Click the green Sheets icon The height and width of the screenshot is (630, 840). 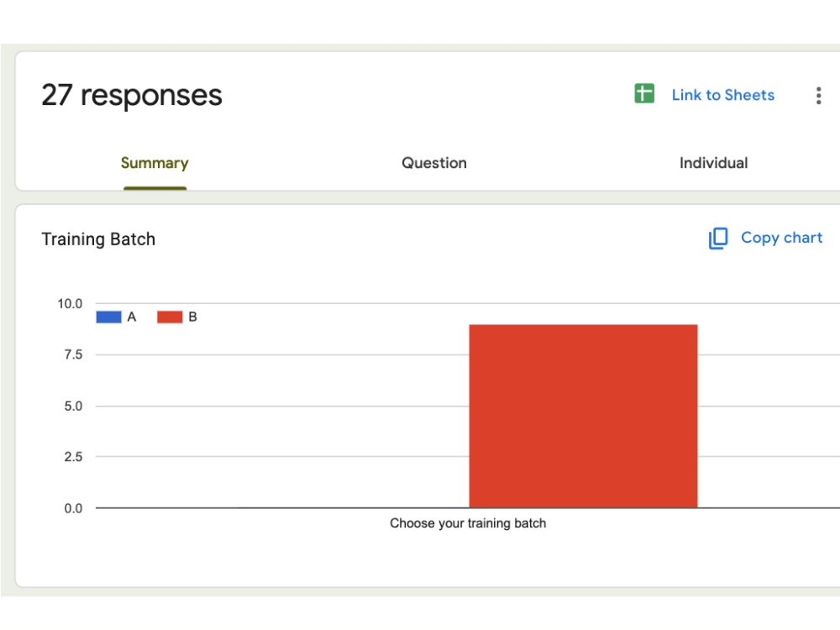644,94
